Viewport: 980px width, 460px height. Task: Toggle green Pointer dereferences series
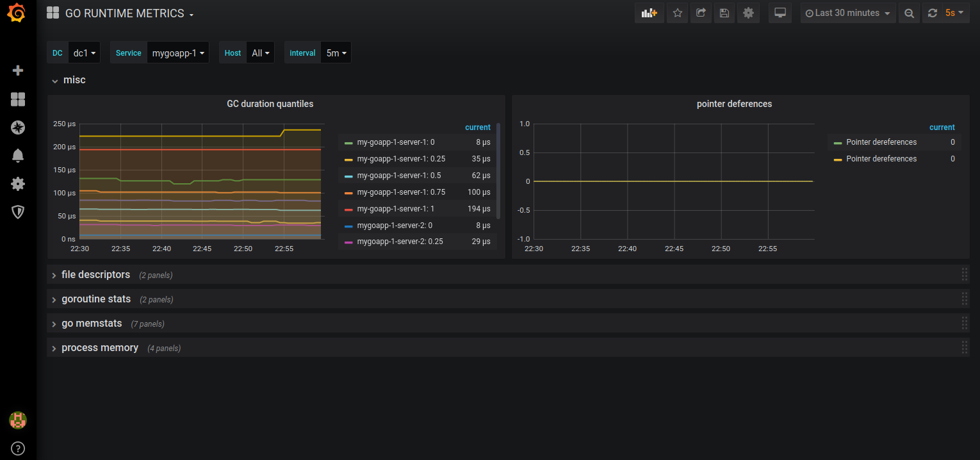[881, 142]
